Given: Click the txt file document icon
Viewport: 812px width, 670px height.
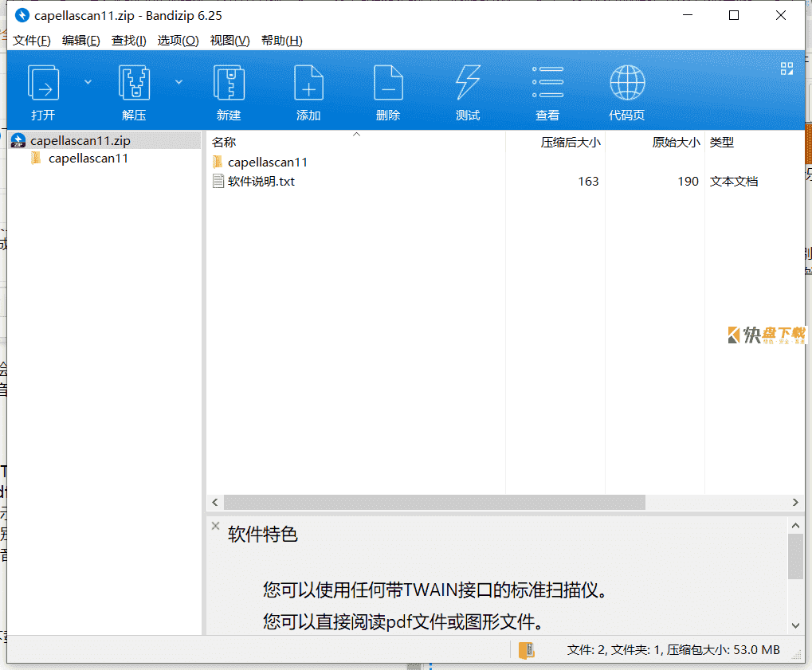Looking at the screenshot, I should click(218, 181).
